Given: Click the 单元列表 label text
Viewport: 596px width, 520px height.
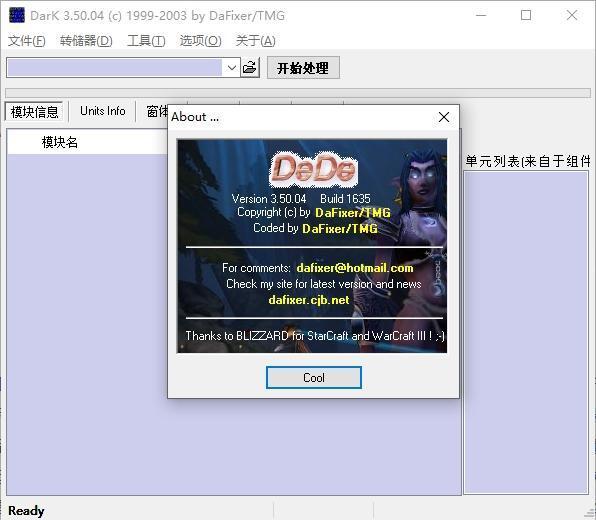Looking at the screenshot, I should 528,161.
